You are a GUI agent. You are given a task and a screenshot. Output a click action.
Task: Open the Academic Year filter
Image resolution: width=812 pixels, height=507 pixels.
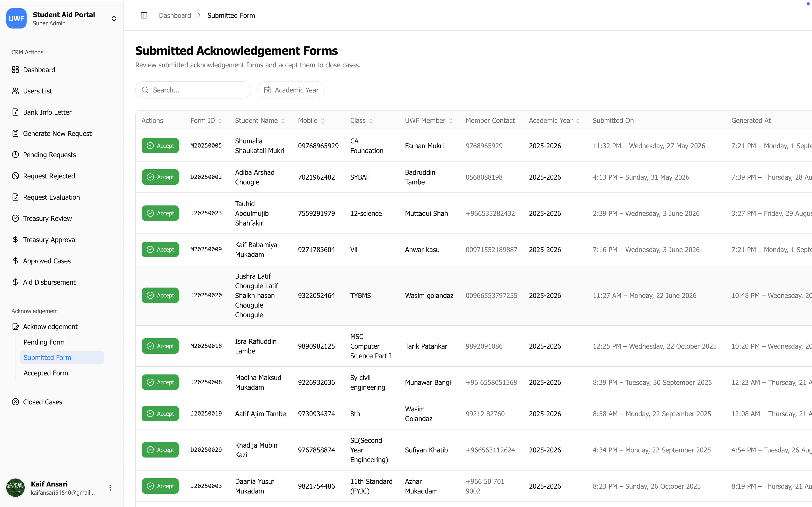pos(291,90)
